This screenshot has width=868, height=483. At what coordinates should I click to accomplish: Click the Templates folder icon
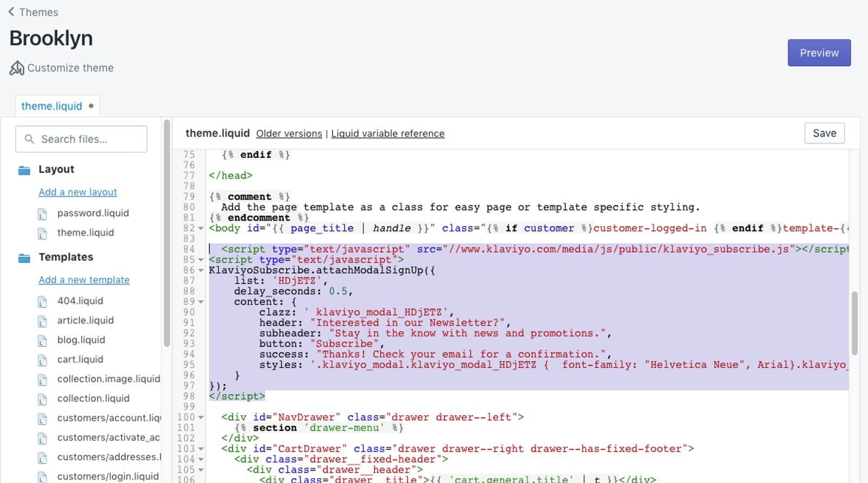pyautogui.click(x=24, y=258)
